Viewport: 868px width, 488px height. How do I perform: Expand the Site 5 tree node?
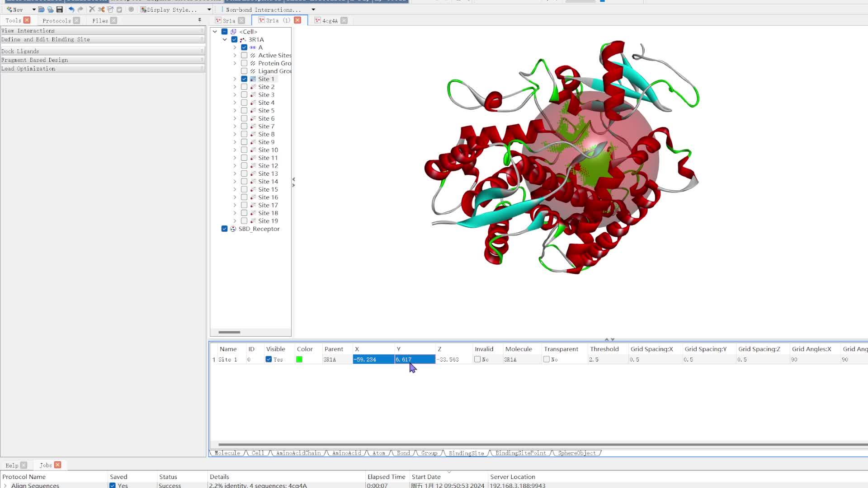point(235,111)
